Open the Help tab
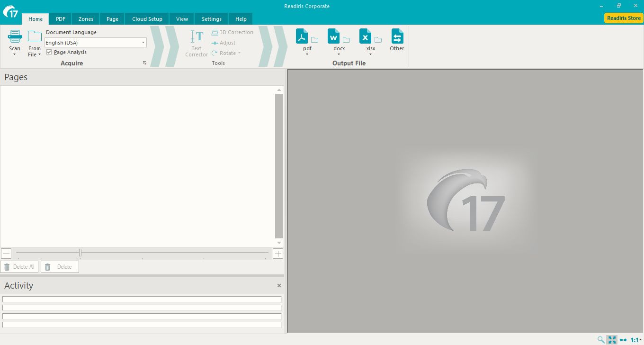This screenshot has height=345, width=644. 241,19
